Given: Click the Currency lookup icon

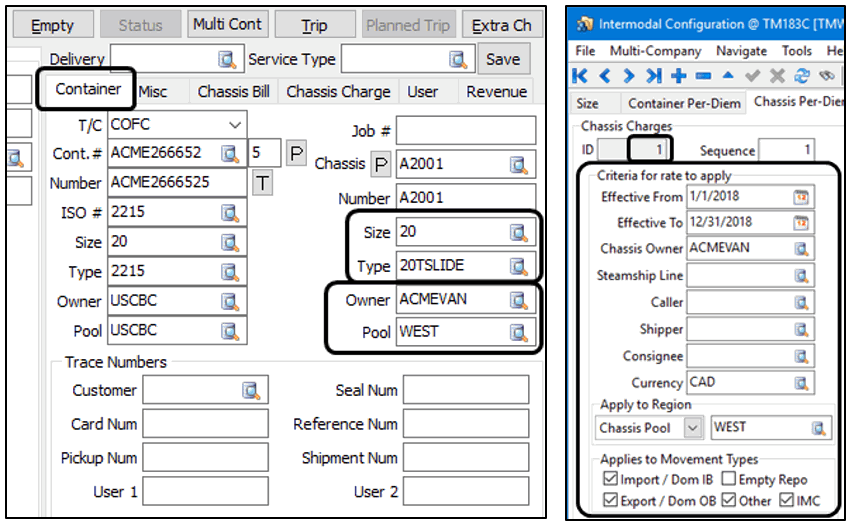Looking at the screenshot, I should (800, 382).
